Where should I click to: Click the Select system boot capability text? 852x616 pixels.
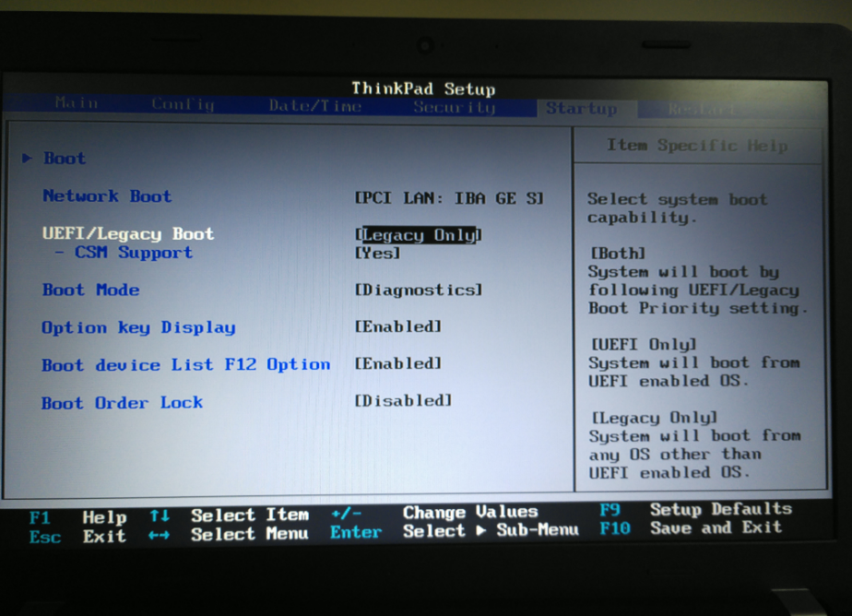677,208
